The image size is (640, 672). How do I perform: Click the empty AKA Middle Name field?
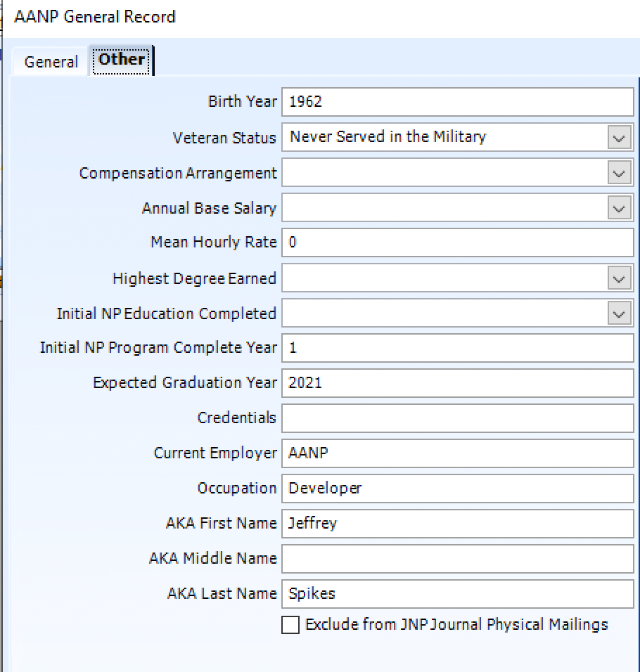click(457, 559)
